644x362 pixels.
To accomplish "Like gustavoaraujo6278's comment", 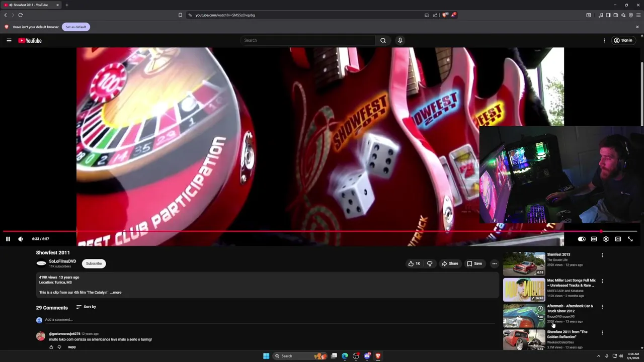I will [51, 347].
